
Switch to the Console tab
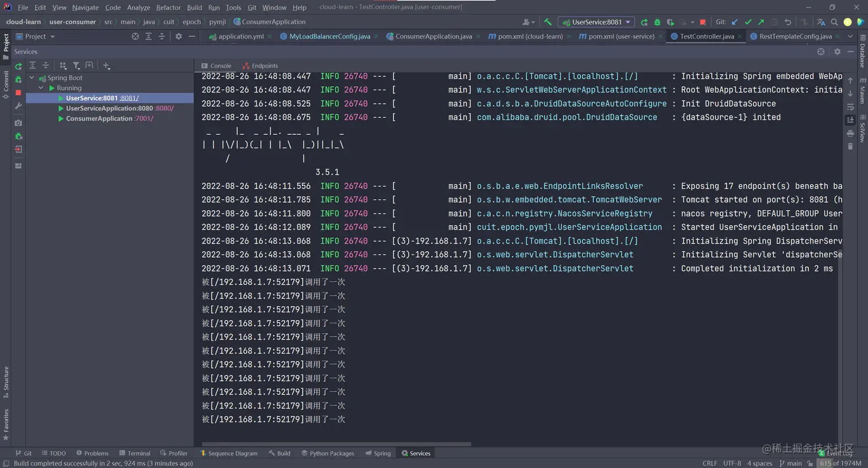[x=216, y=65]
